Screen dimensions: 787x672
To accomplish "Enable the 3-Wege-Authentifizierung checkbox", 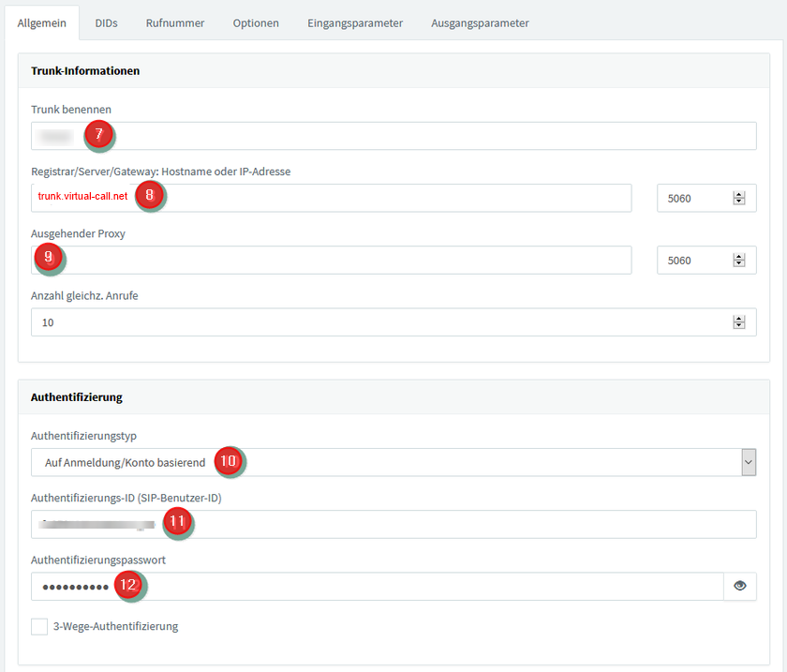I will coord(39,627).
